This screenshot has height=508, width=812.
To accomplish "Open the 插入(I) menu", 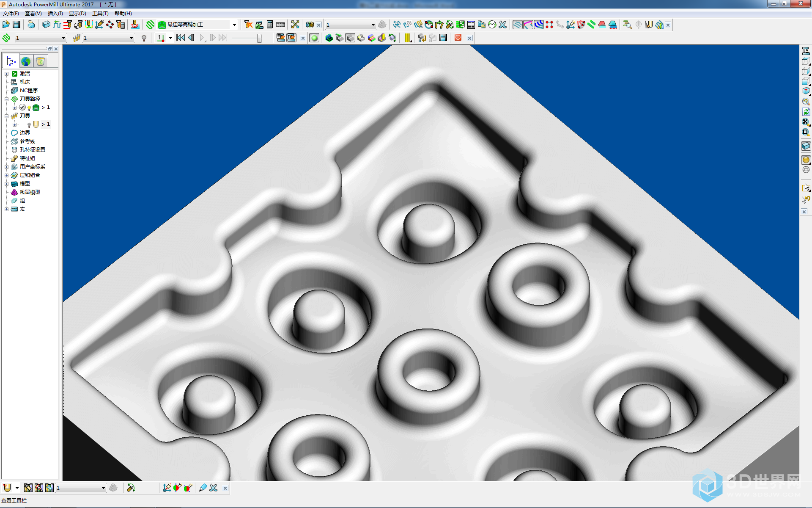I will click(x=55, y=14).
